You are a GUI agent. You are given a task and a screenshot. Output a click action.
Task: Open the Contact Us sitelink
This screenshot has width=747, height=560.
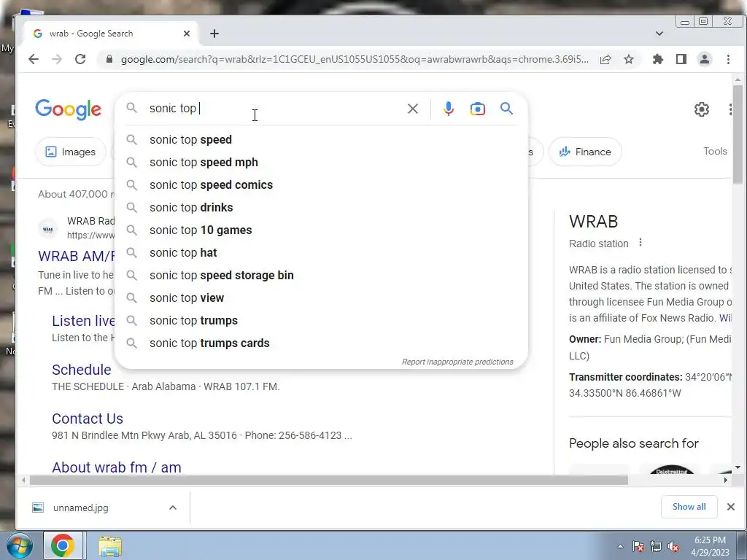88,419
